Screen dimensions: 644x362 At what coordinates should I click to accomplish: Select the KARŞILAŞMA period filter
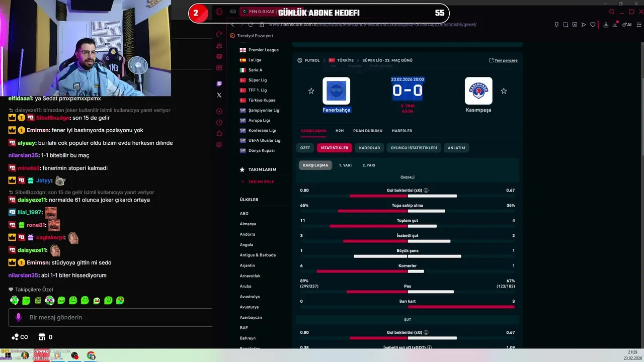pyautogui.click(x=315, y=165)
